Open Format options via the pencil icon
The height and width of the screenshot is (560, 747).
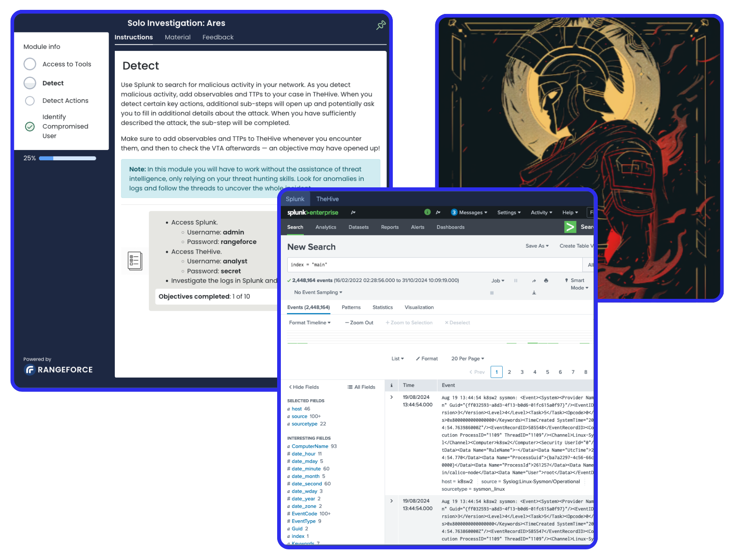click(427, 358)
